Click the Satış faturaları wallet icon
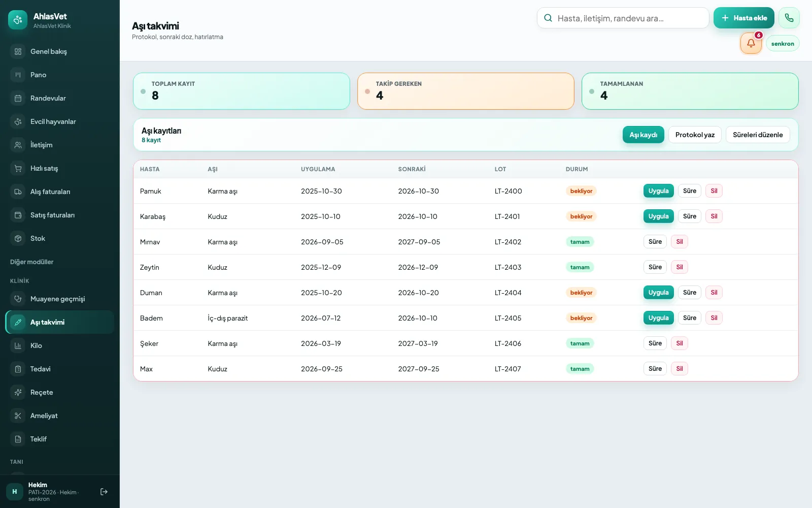 (x=18, y=215)
